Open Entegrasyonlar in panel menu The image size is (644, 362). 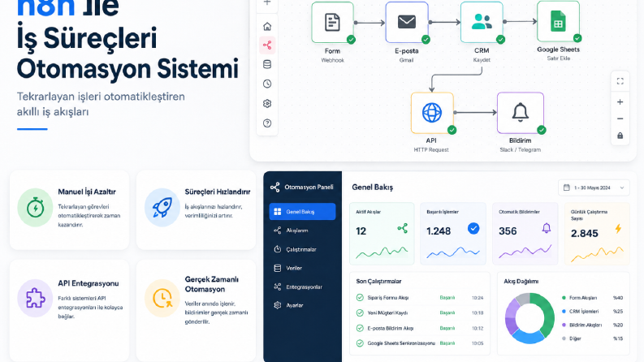coord(302,287)
